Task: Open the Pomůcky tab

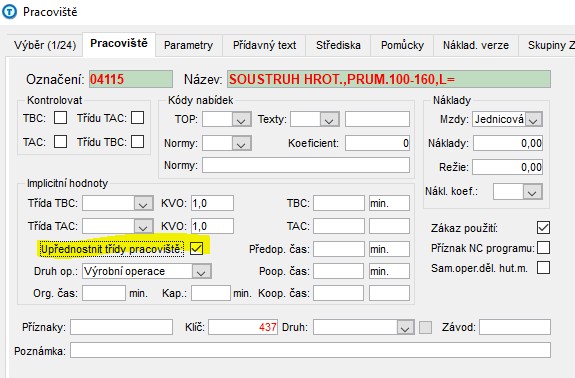Action: tap(402, 45)
